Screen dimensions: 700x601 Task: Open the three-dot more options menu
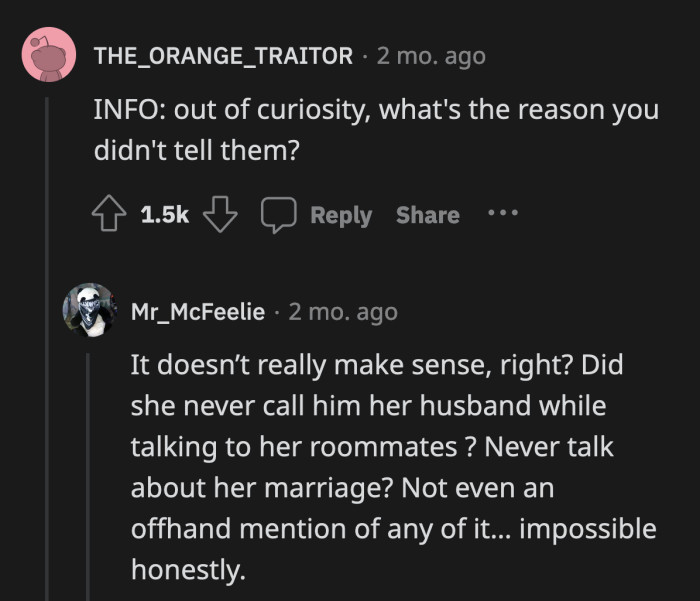(501, 214)
